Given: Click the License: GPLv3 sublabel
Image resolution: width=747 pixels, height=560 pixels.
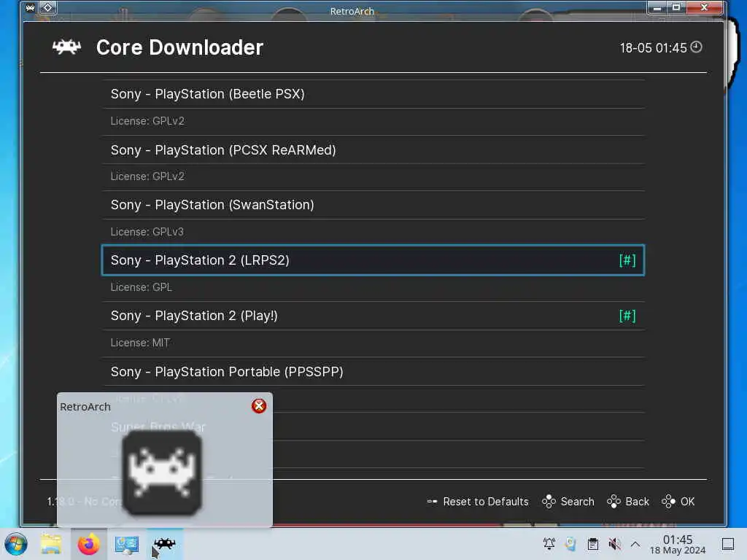Looking at the screenshot, I should click(x=147, y=232).
